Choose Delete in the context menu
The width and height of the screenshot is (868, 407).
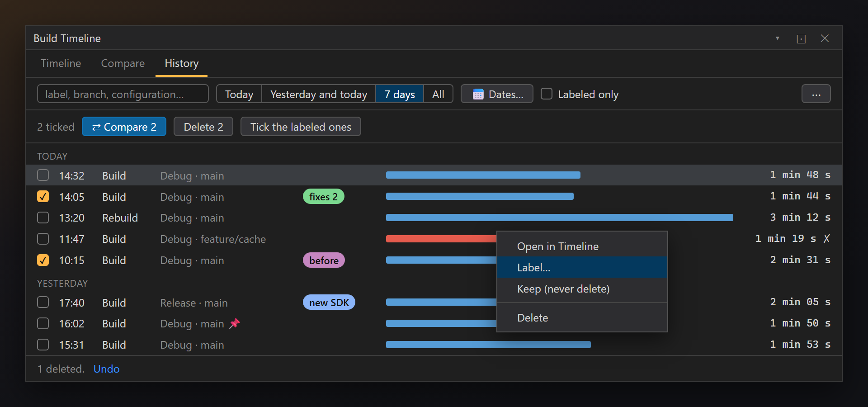pyautogui.click(x=582, y=318)
